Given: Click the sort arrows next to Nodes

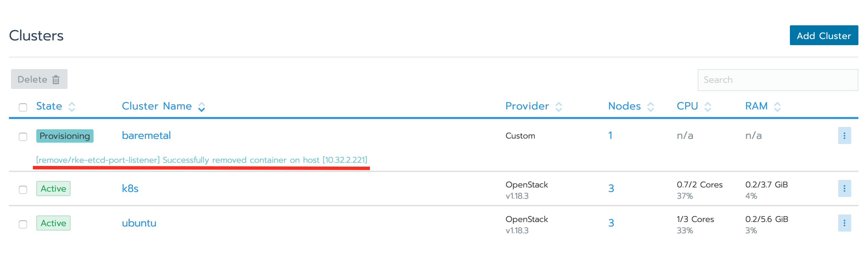Looking at the screenshot, I should point(650,107).
